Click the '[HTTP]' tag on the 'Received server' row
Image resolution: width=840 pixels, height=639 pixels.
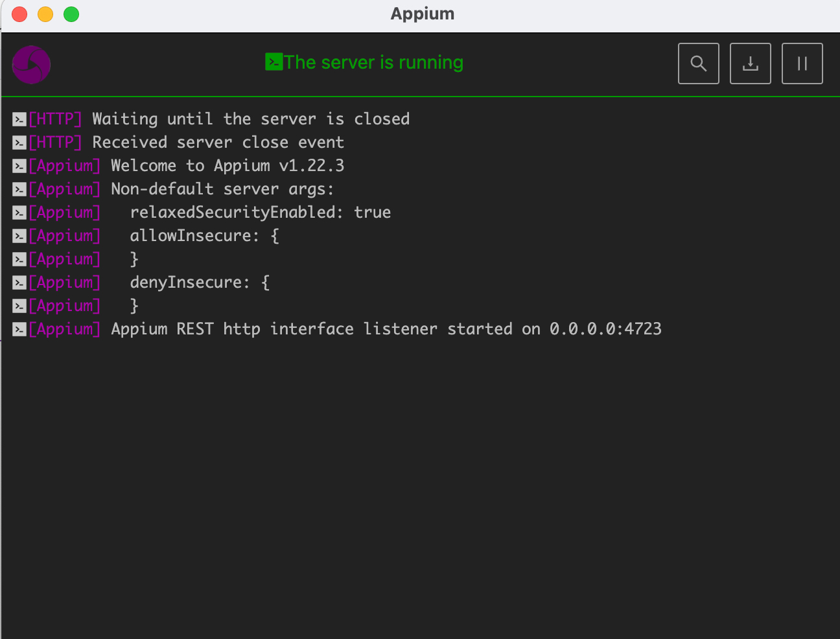[x=55, y=143]
